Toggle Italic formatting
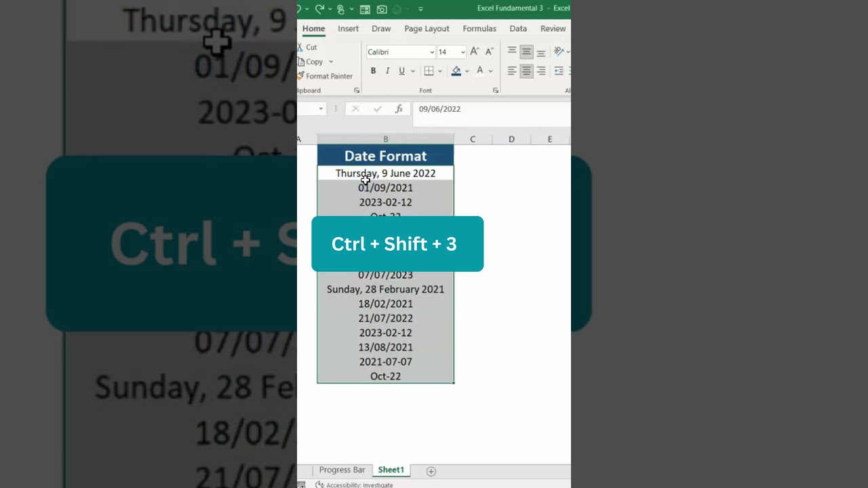Image resolution: width=868 pixels, height=488 pixels. [387, 70]
